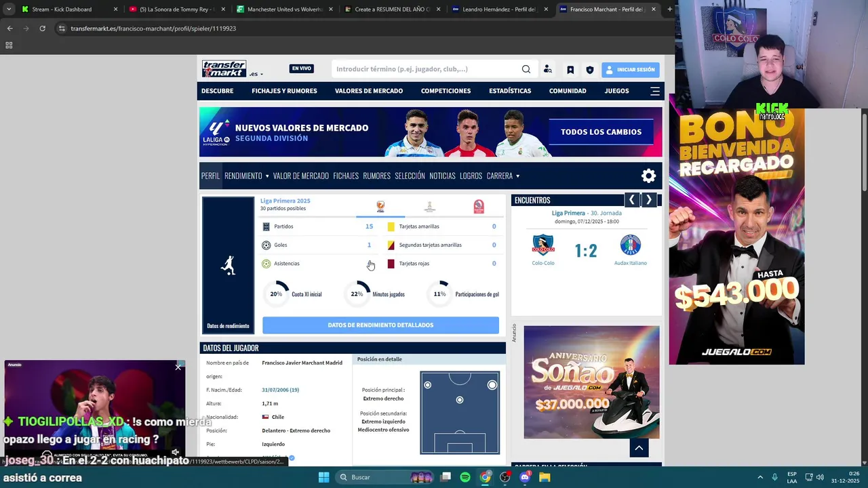Screen dimensions: 868x488
Task: Open the tab search dropdown arrow
Action: pos(8,9)
